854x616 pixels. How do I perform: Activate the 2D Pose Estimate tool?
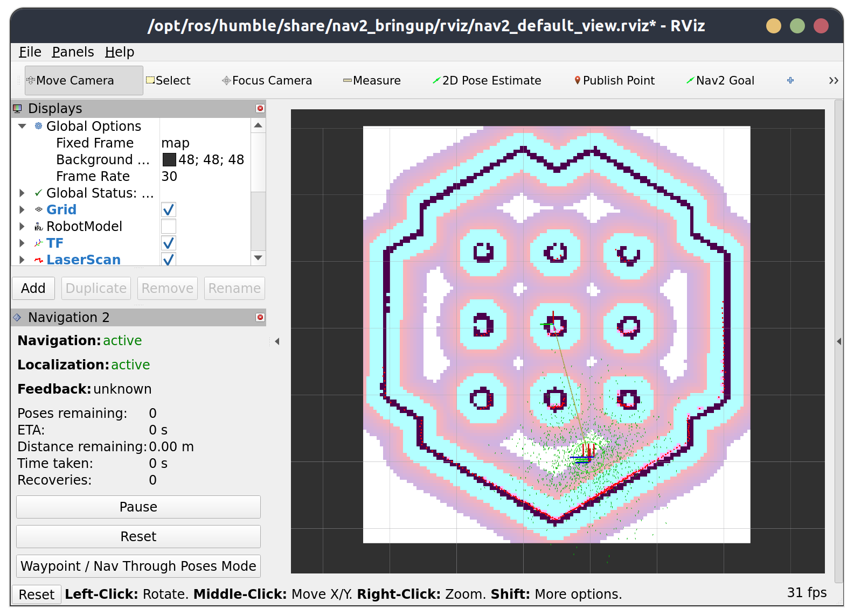(x=487, y=81)
